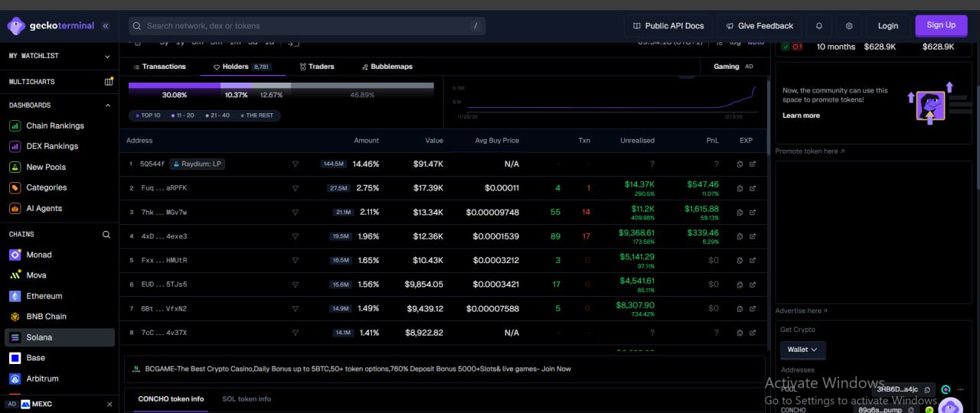Collapse the My Watchlist section
The width and height of the screenshot is (980, 413).
click(x=107, y=56)
